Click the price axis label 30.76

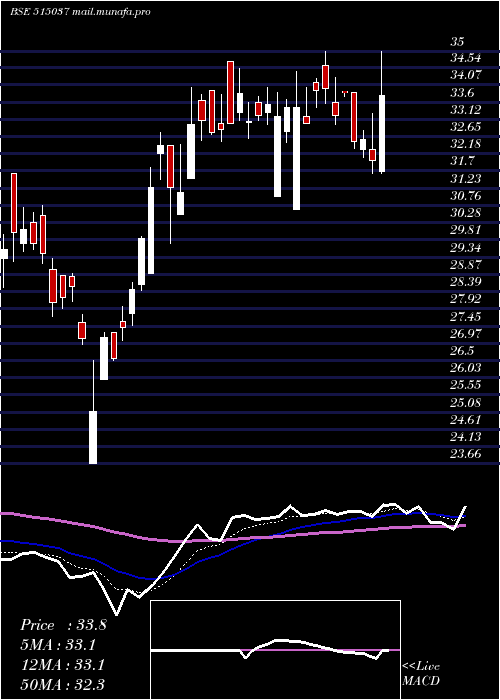click(466, 196)
